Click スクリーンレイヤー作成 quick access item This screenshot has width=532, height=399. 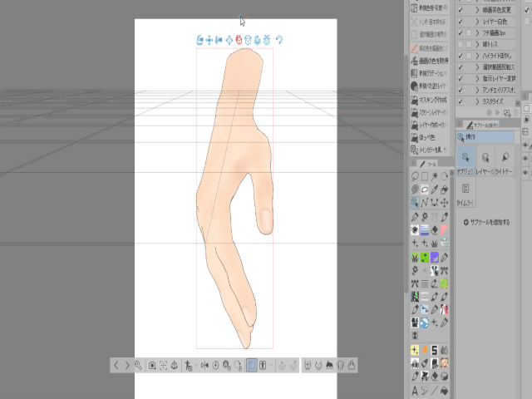(429, 112)
